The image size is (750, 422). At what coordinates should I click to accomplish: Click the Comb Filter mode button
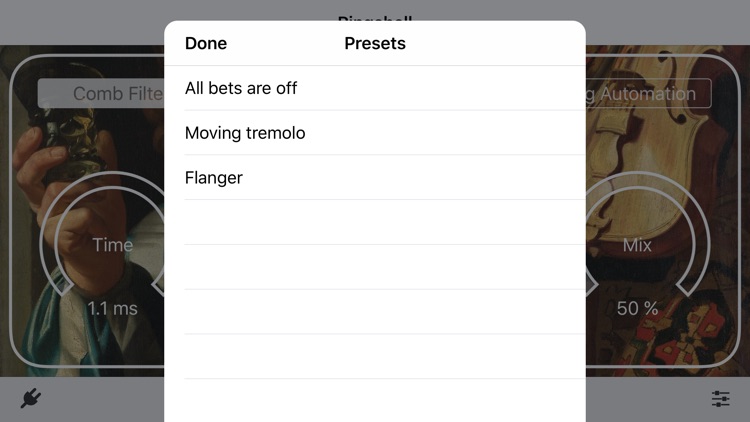[x=101, y=93]
